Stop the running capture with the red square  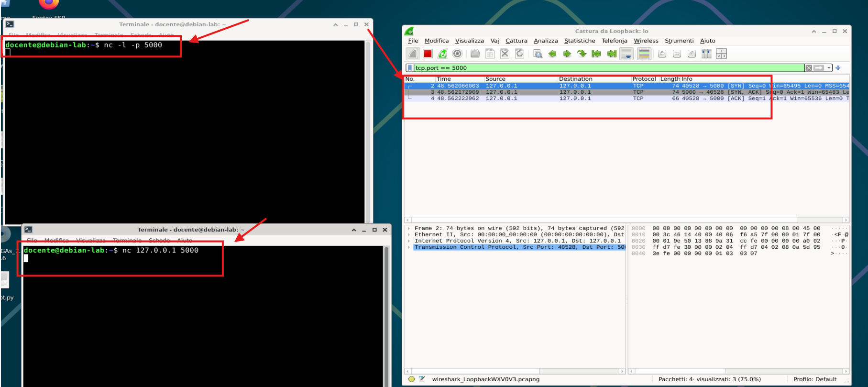click(x=428, y=54)
